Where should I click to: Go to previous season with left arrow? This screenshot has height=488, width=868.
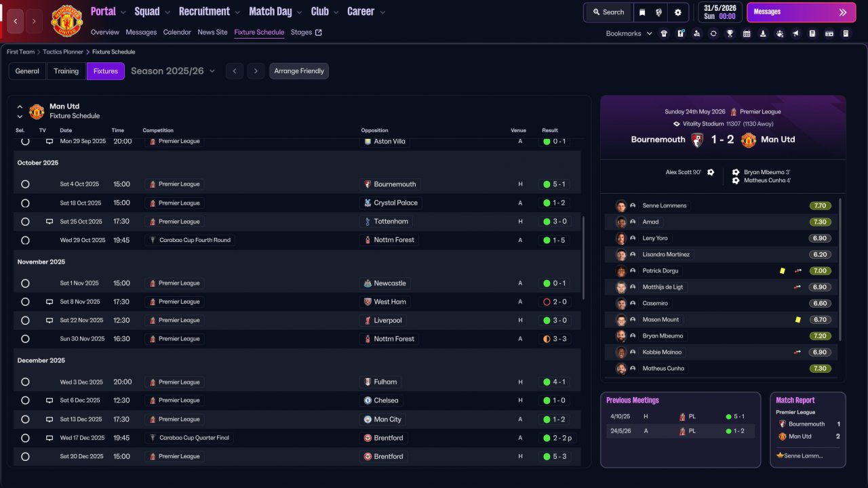235,71
